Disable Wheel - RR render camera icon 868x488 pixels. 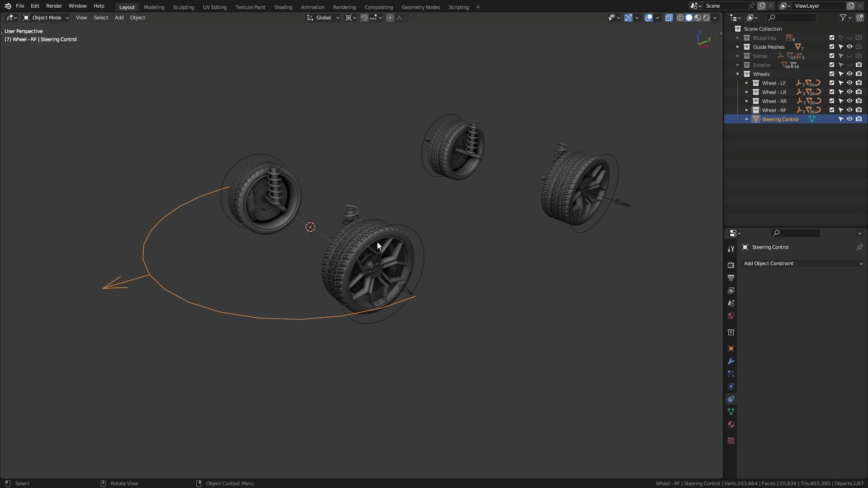point(859,101)
